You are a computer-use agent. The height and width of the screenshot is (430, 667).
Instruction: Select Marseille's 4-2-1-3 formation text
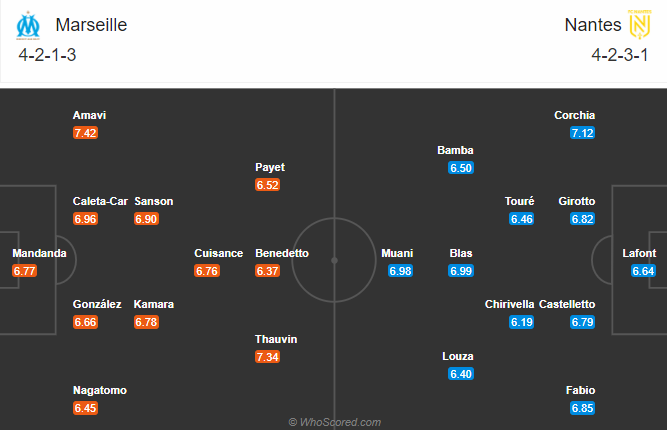47,55
